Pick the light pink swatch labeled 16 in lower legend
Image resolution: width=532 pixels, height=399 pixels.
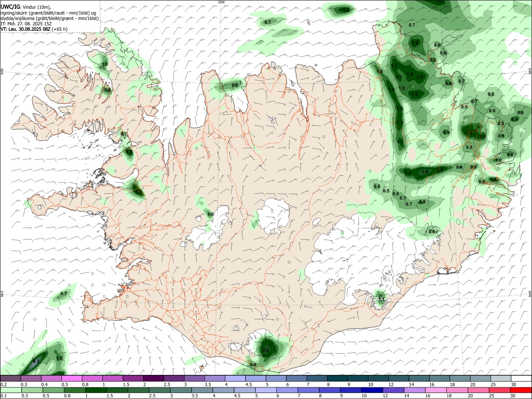coord(436,390)
